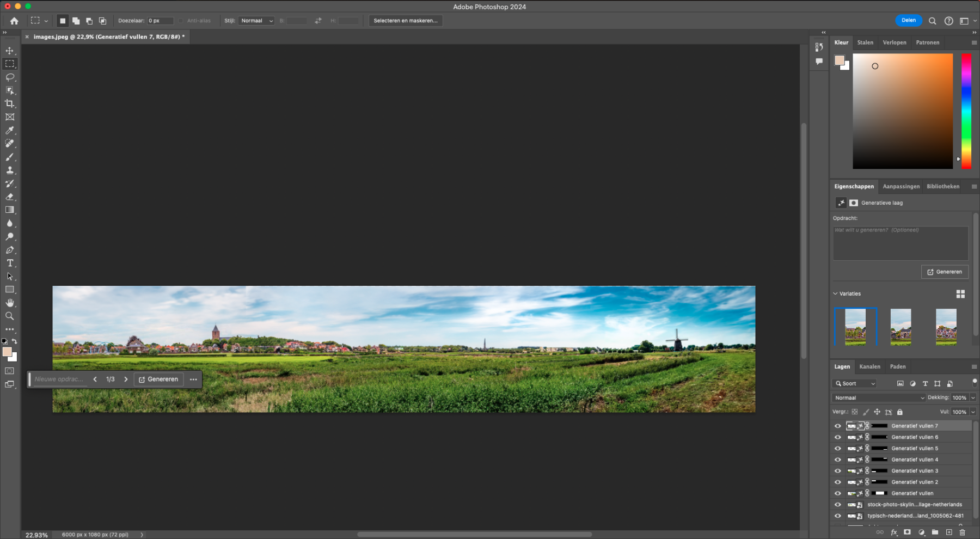Open the Vul fill dropdown arrow
Image resolution: width=980 pixels, height=539 pixels.
click(x=973, y=412)
